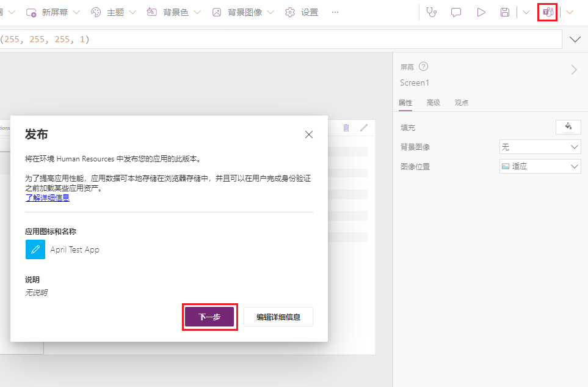Screen dimensions: 588x387
Task: Expand the 新屏幕 dropdown arrow
Action: click(76, 12)
